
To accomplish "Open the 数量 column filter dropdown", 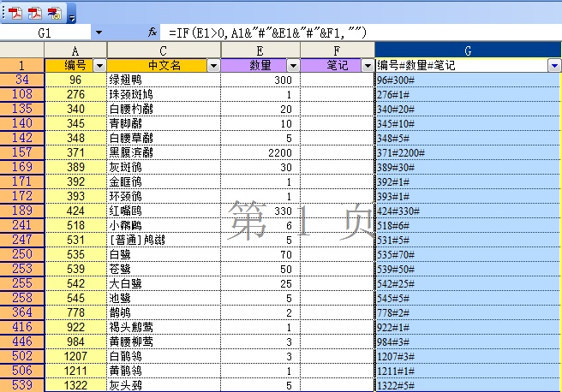I will (x=291, y=65).
